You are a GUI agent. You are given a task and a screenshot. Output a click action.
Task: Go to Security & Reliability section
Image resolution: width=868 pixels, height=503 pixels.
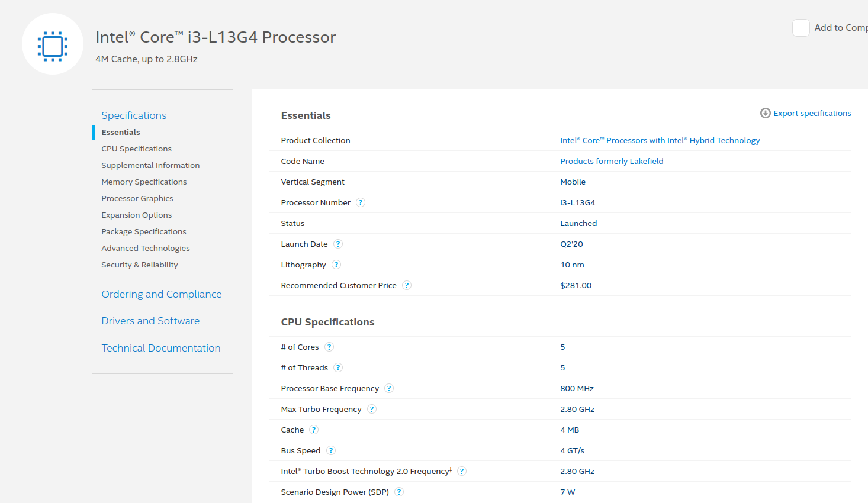point(139,265)
